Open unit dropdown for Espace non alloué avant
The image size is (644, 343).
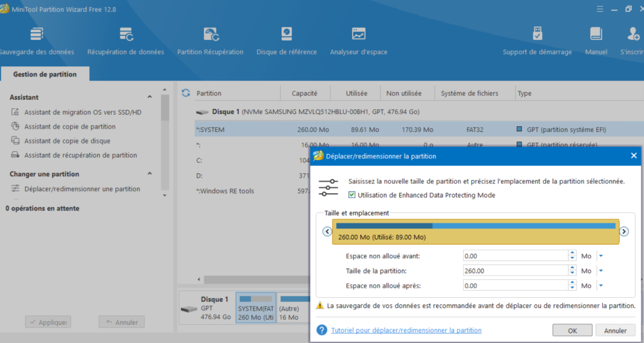[x=600, y=256]
